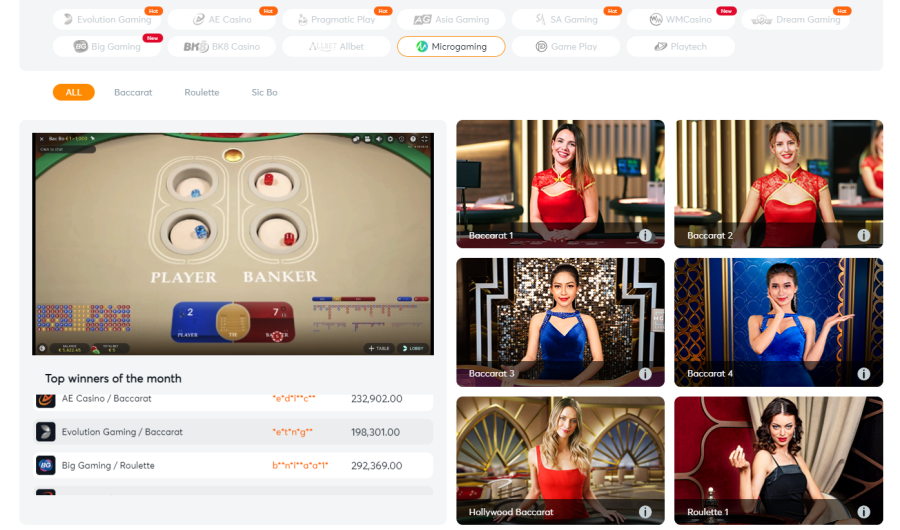Click the winning amount 198,301.00
This screenshot has width=900, height=530.
click(375, 432)
